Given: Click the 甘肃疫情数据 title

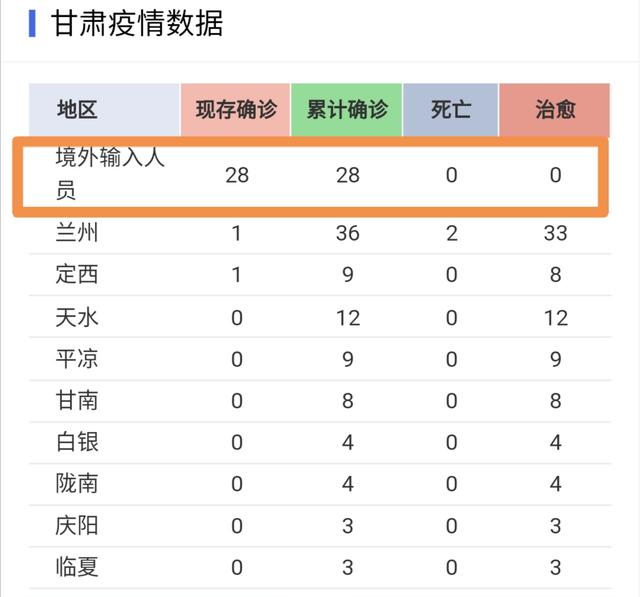Looking at the screenshot, I should click(137, 24).
